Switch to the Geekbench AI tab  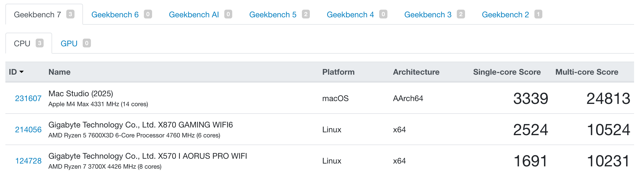(200, 14)
